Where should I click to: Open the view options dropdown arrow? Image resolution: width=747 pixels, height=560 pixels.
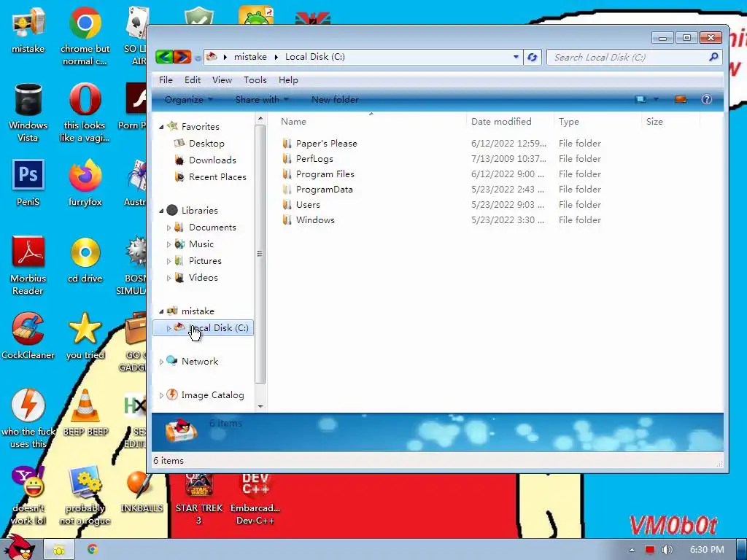tap(656, 99)
